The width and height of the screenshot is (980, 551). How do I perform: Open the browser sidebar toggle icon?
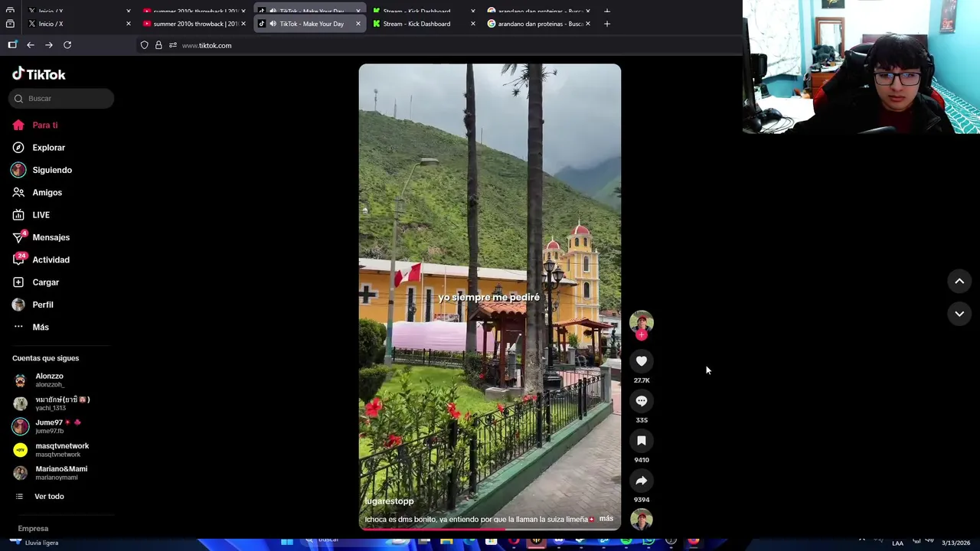tap(12, 45)
